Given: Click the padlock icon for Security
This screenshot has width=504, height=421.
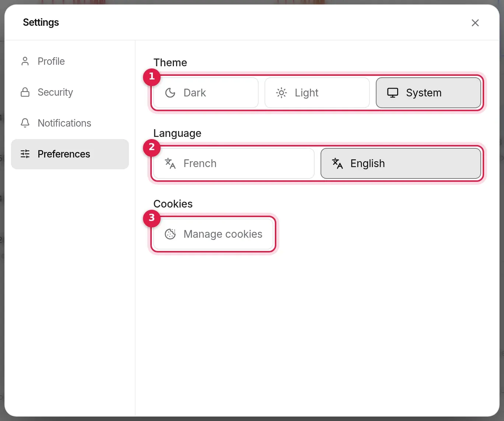Looking at the screenshot, I should click(x=25, y=92).
